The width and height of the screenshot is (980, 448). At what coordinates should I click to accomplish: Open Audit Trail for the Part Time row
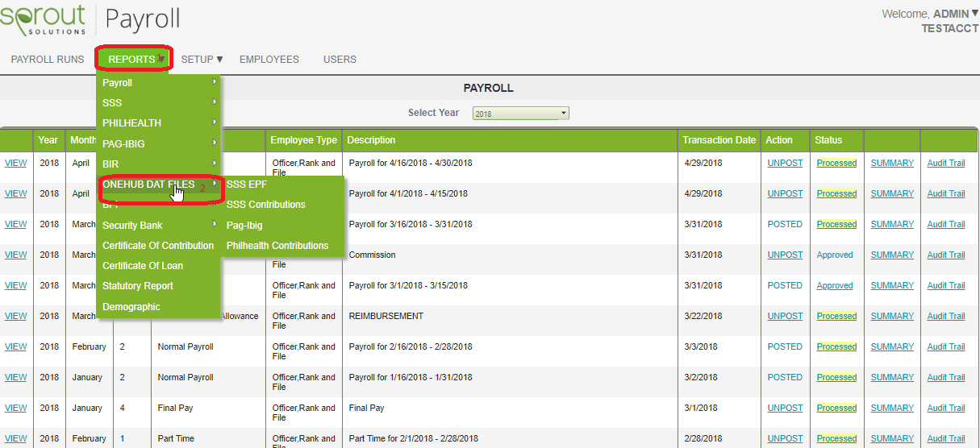946,438
